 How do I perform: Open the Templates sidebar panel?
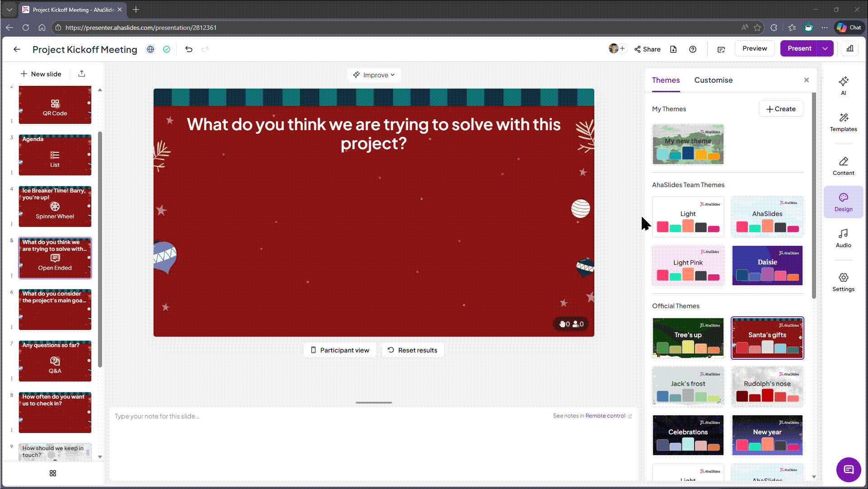843,122
